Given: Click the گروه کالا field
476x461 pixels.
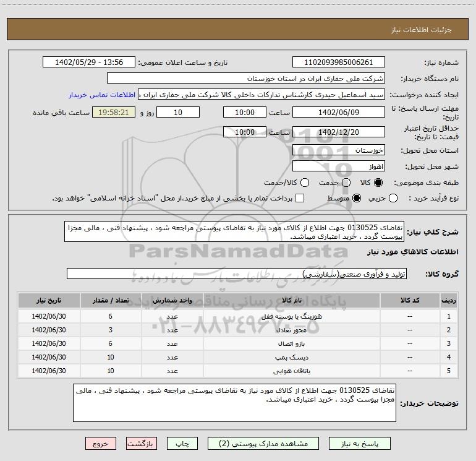Looking at the screenshot, I should coord(237,274).
